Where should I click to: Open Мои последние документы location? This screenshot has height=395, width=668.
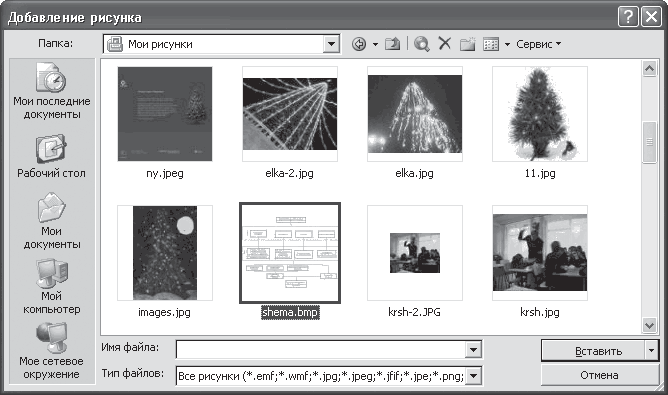point(52,91)
